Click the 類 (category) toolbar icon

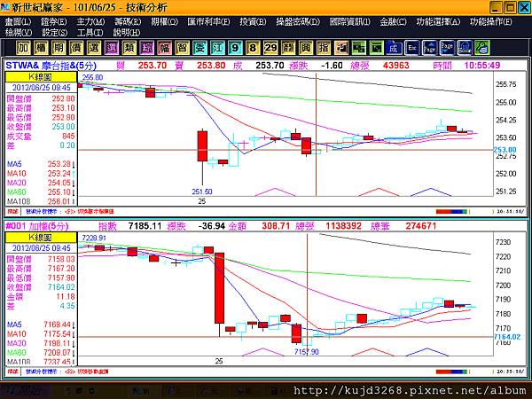(x=129, y=48)
